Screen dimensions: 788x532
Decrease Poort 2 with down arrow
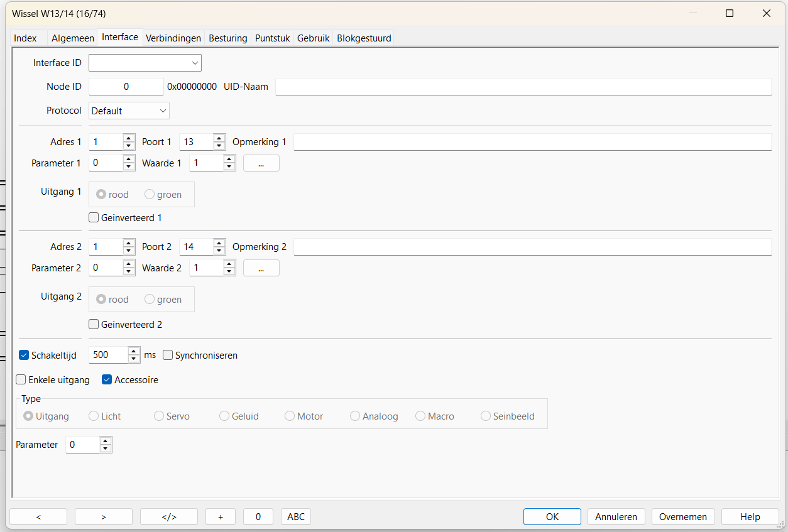219,251
